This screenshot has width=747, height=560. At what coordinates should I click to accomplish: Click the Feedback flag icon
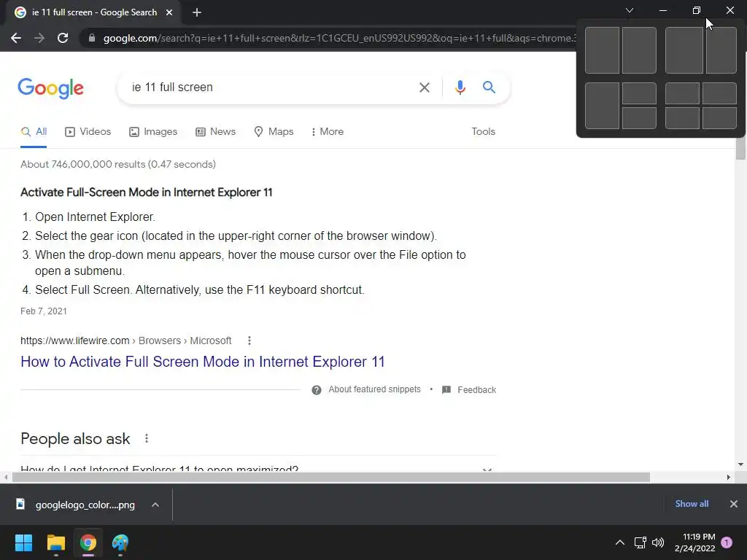[446, 390]
